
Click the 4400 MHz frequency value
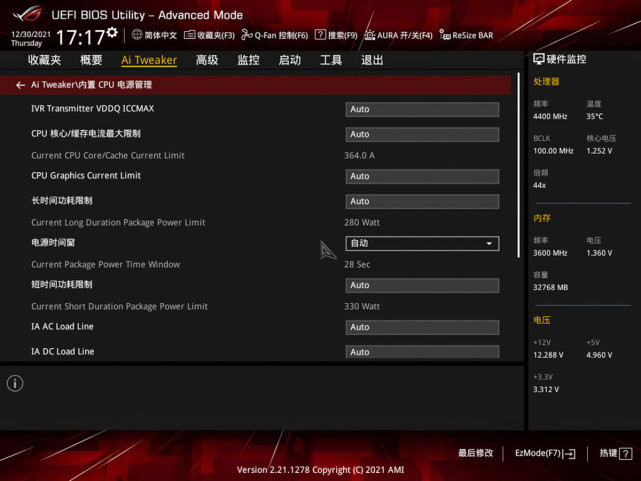pos(550,116)
